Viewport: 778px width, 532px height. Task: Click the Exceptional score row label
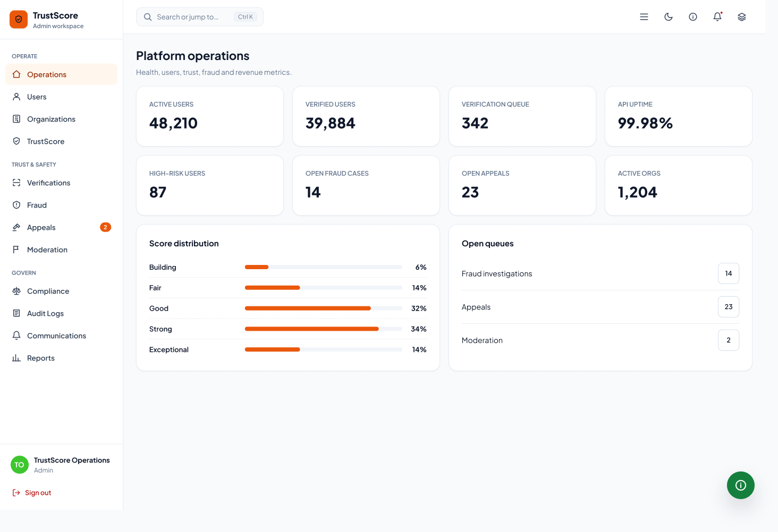tap(169, 349)
